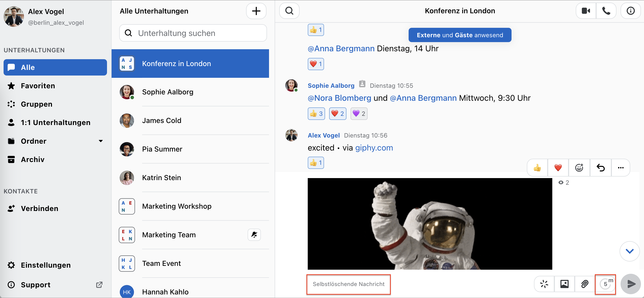Open Marketing Workshop conversation

click(x=190, y=206)
